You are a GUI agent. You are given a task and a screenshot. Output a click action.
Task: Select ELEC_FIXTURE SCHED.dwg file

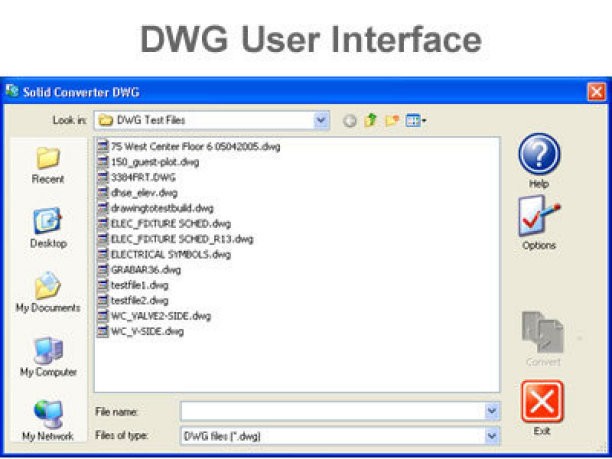pyautogui.click(x=164, y=224)
